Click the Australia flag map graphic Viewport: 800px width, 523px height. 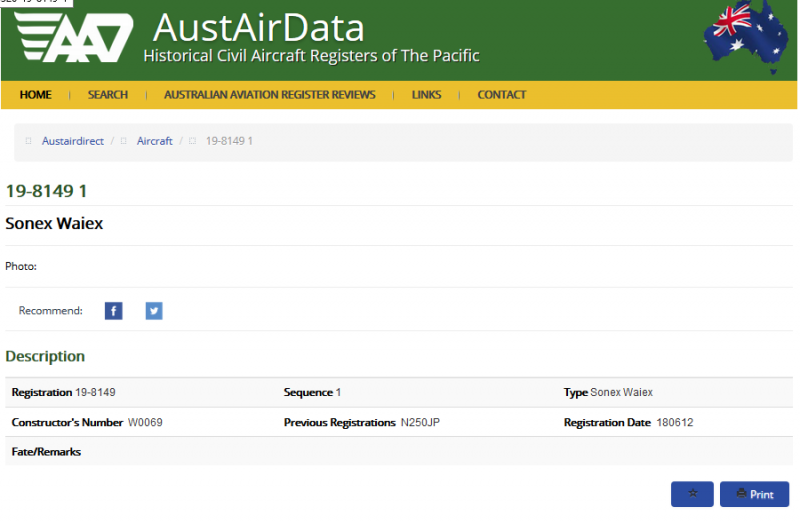click(746, 37)
